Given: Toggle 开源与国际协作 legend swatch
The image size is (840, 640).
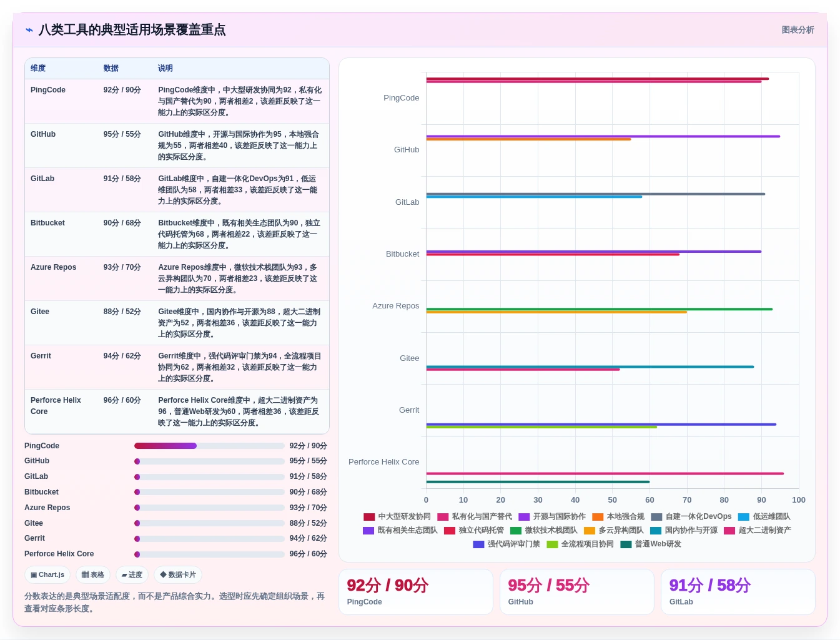Looking at the screenshot, I should pos(524,517).
